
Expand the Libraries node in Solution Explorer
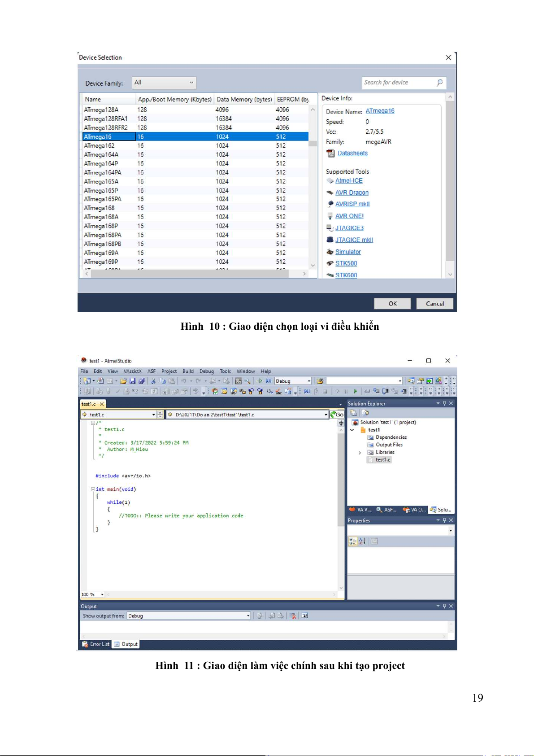pos(360,453)
